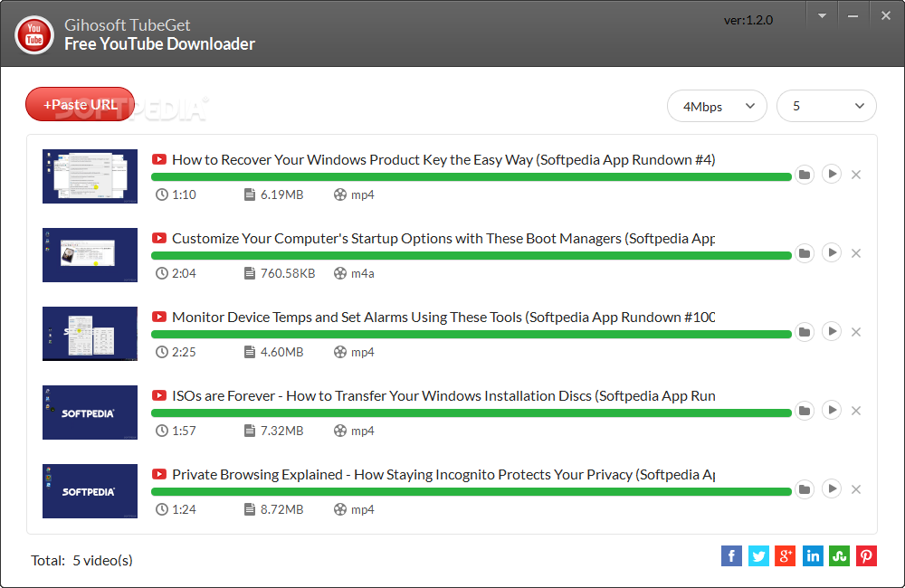Viewport: 905px width, 588px height.
Task: Click the 7.32MB file size text
Action: [x=281, y=431]
